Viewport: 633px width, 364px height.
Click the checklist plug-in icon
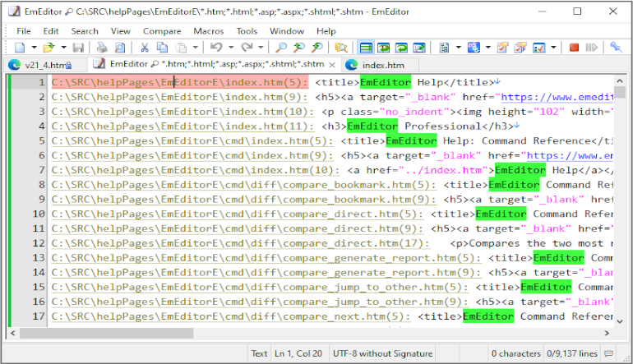point(539,48)
